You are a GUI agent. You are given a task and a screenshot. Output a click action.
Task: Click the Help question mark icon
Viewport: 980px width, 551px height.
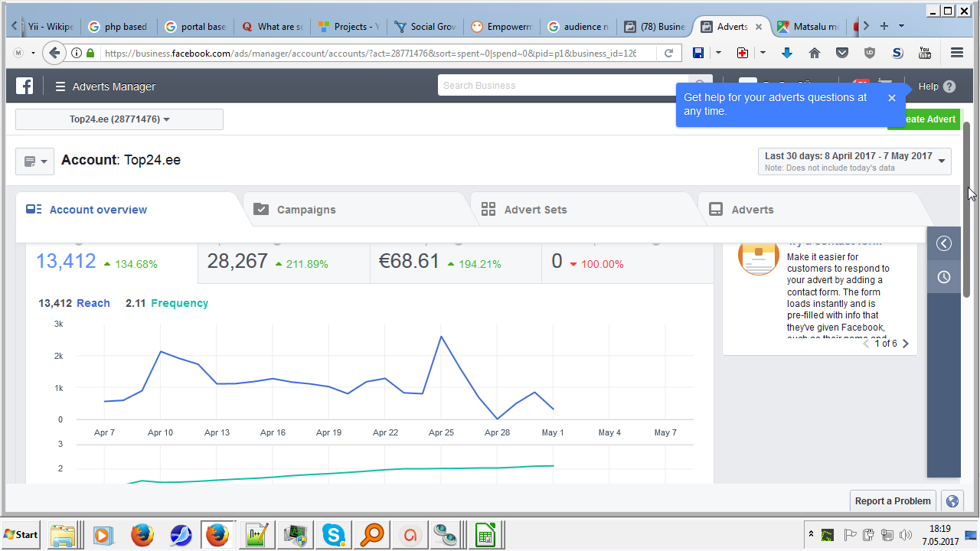tap(949, 86)
